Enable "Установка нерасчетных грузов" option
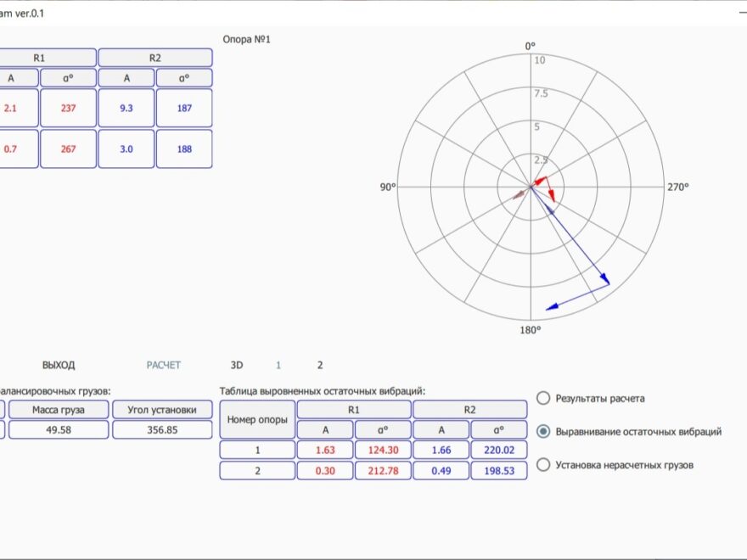The width and height of the screenshot is (747, 560). [543, 463]
